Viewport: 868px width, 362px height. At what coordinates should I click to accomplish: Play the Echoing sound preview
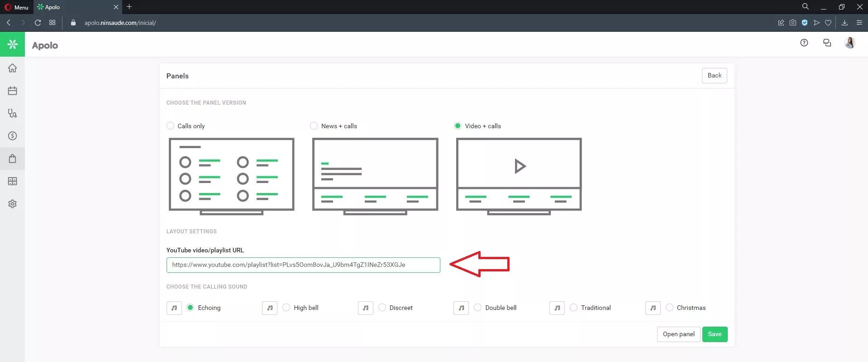(174, 308)
